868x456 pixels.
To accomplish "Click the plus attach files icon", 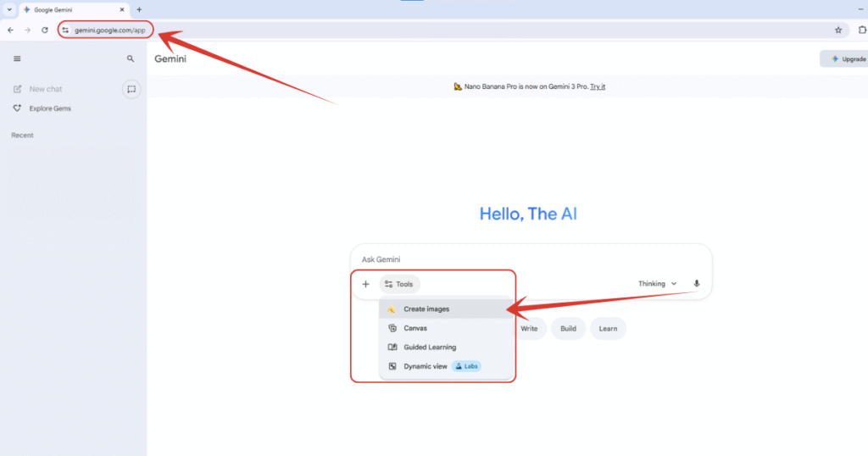I will (x=366, y=285).
